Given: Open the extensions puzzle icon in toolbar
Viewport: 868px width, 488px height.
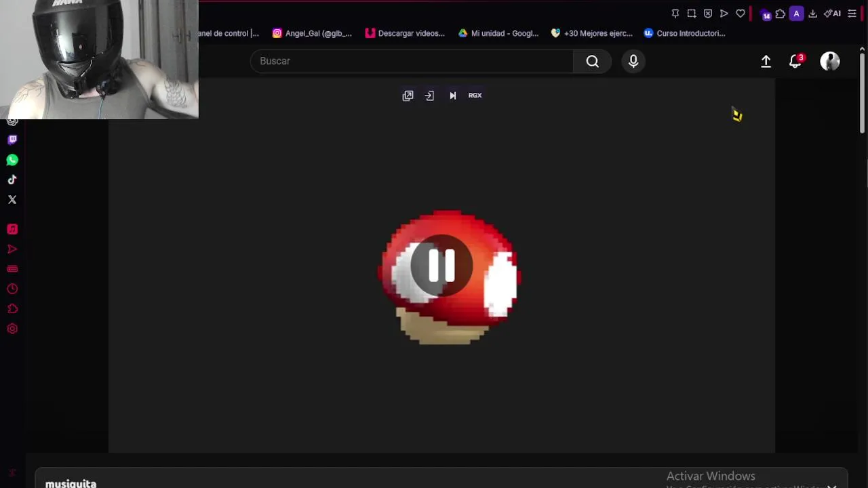Looking at the screenshot, I should tap(781, 14).
